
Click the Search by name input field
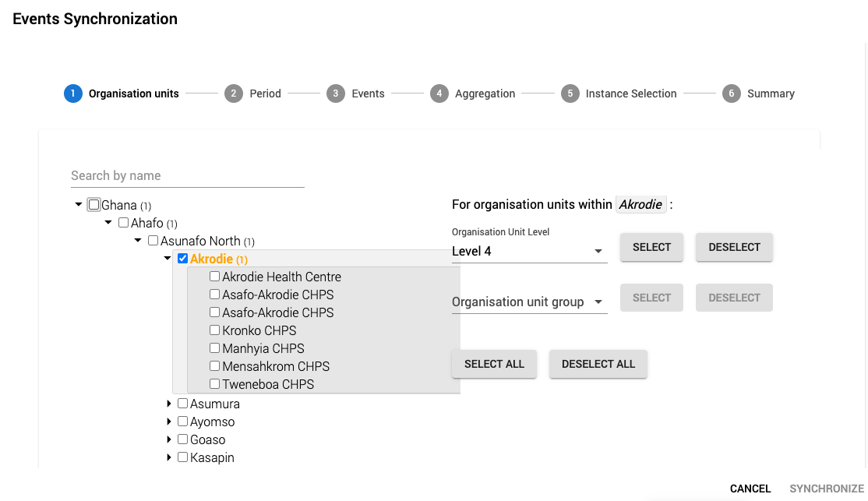pos(187,175)
